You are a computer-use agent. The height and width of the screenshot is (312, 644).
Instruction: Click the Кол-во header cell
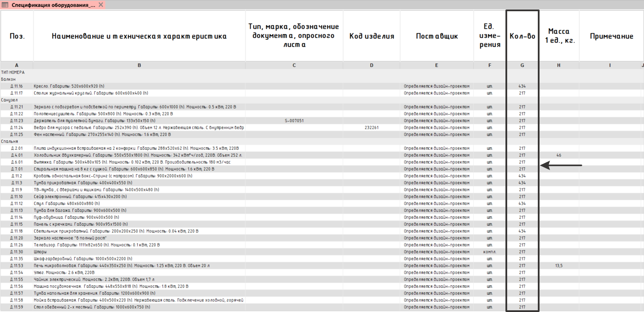[x=522, y=36]
